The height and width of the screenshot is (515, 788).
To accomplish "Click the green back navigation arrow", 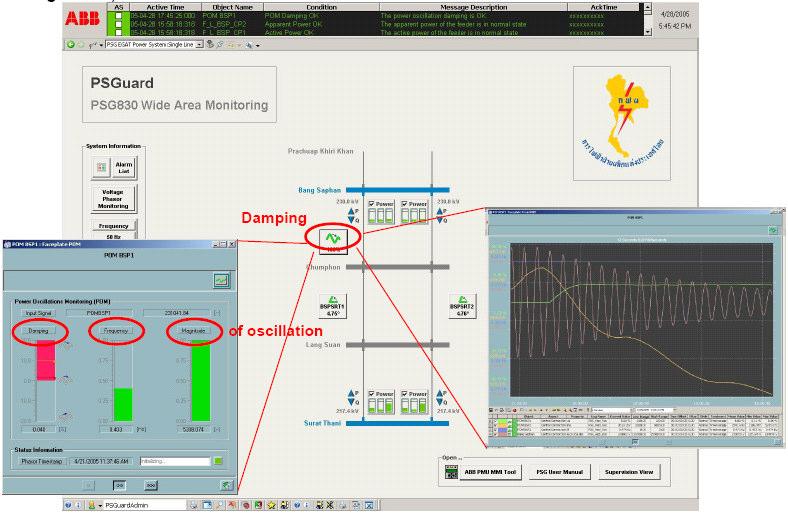I will pos(71,45).
